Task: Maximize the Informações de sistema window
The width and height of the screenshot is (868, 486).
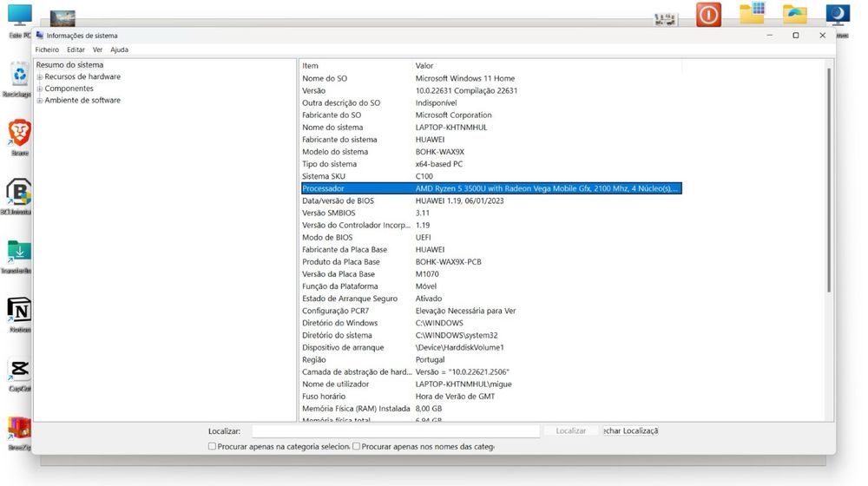Action: tap(796, 36)
